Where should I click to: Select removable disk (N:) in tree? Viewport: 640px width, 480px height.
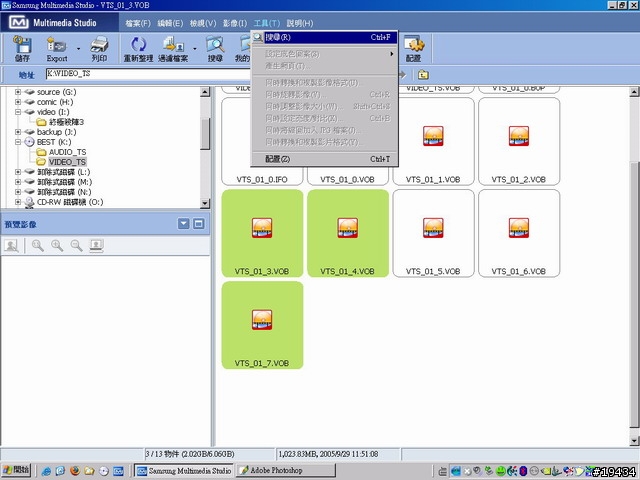click(x=64, y=192)
